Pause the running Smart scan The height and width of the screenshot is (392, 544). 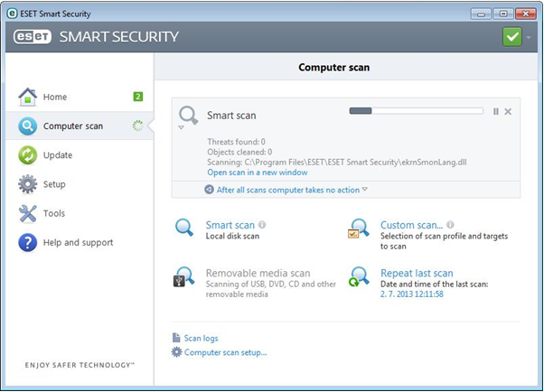pyautogui.click(x=496, y=111)
